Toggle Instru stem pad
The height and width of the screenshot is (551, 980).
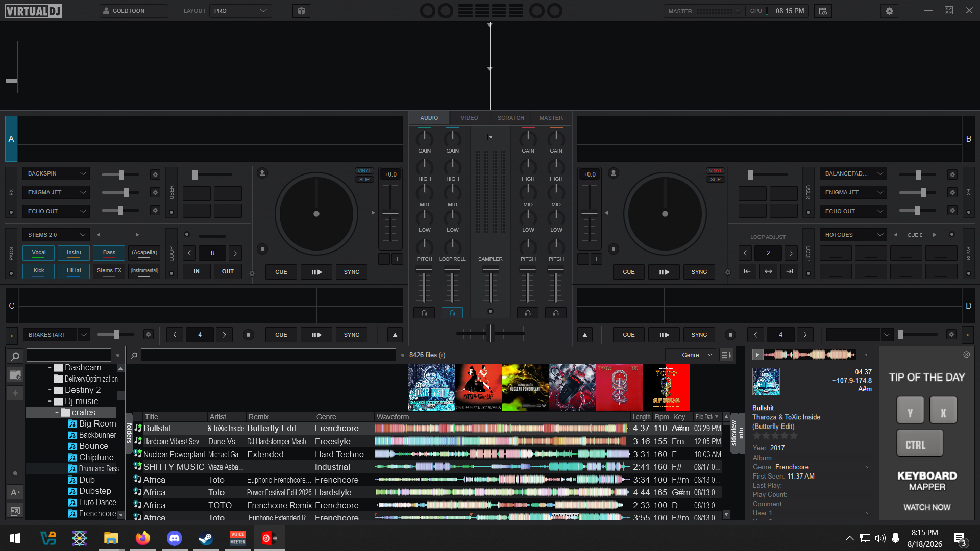[x=74, y=253]
